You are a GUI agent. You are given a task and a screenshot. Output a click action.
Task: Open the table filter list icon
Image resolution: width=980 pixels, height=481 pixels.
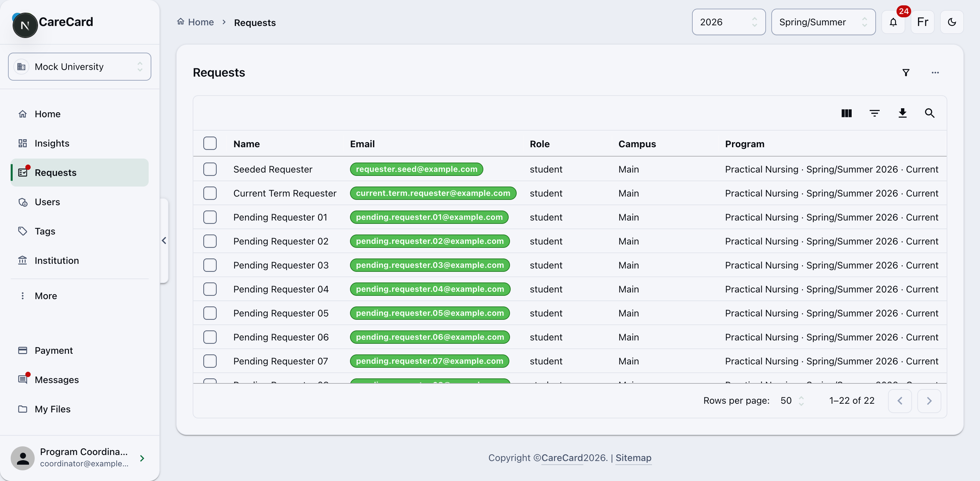coord(874,113)
